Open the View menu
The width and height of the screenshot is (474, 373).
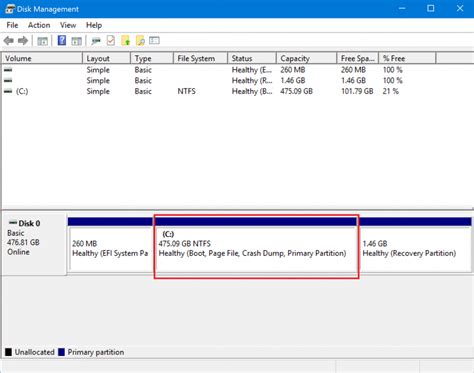pyautogui.click(x=68, y=25)
